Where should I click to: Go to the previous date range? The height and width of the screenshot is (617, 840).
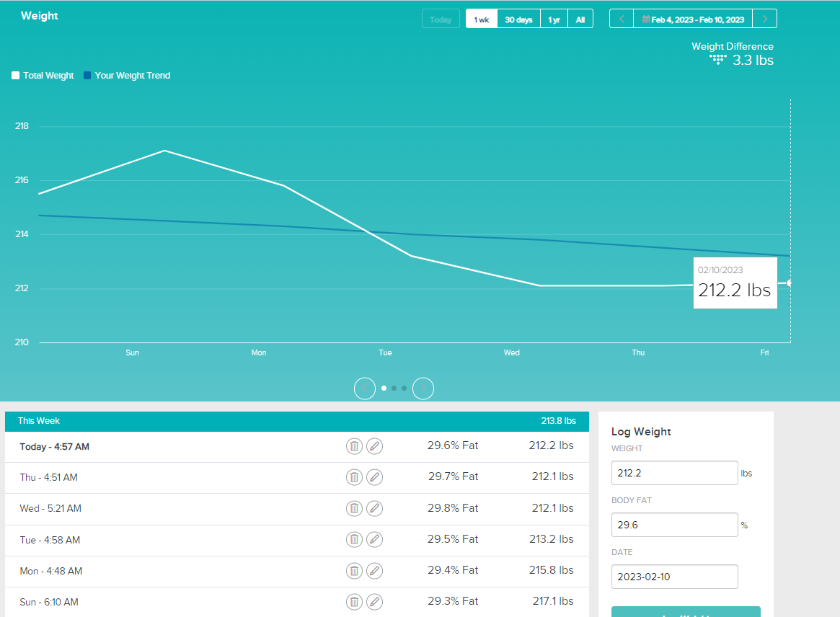click(622, 19)
